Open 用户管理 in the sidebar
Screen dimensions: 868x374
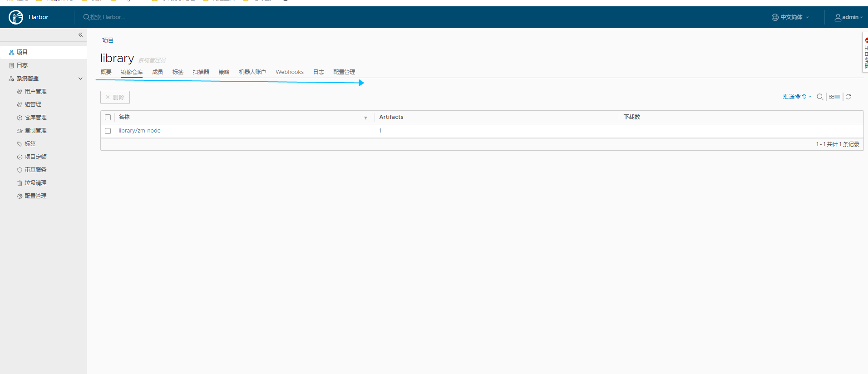click(35, 92)
